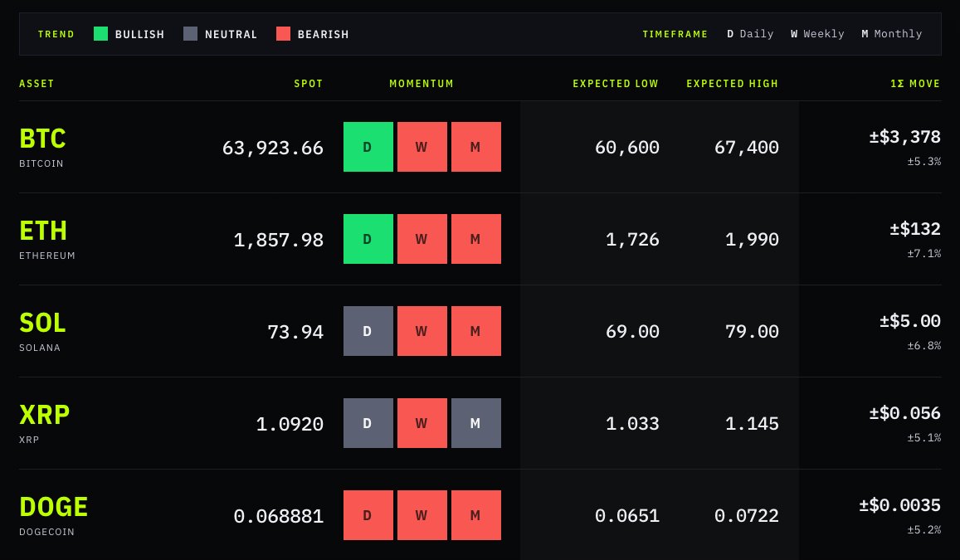
Task: Open the ETH asset ticker
Action: tap(43, 231)
